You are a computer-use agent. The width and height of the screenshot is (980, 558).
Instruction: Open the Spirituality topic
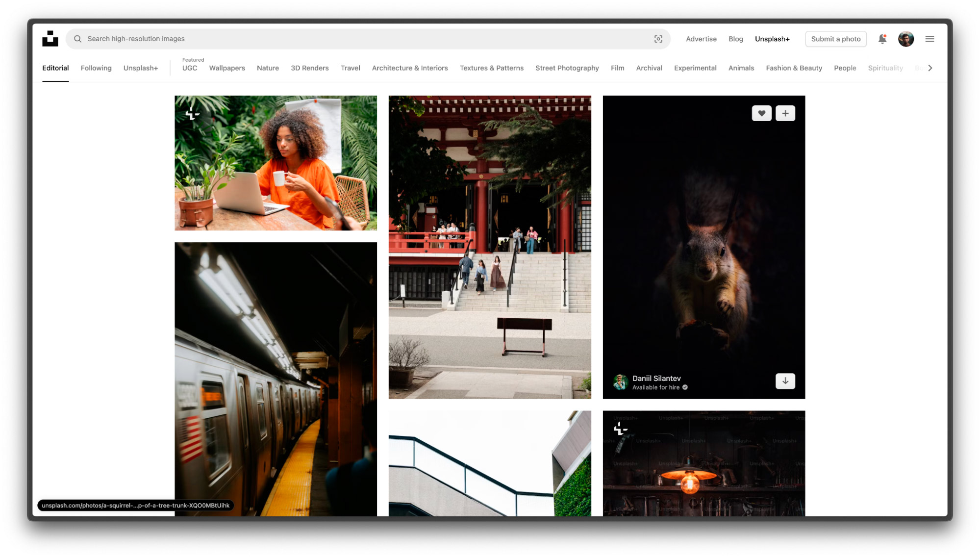point(885,68)
